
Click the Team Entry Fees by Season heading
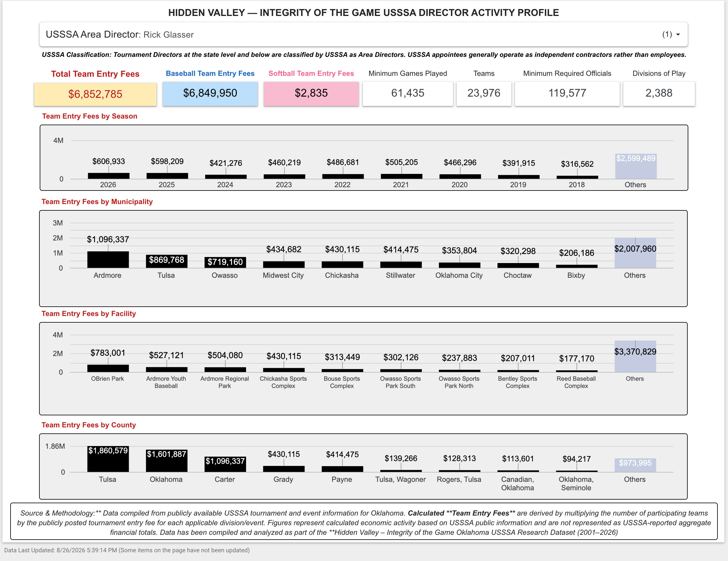(90, 116)
